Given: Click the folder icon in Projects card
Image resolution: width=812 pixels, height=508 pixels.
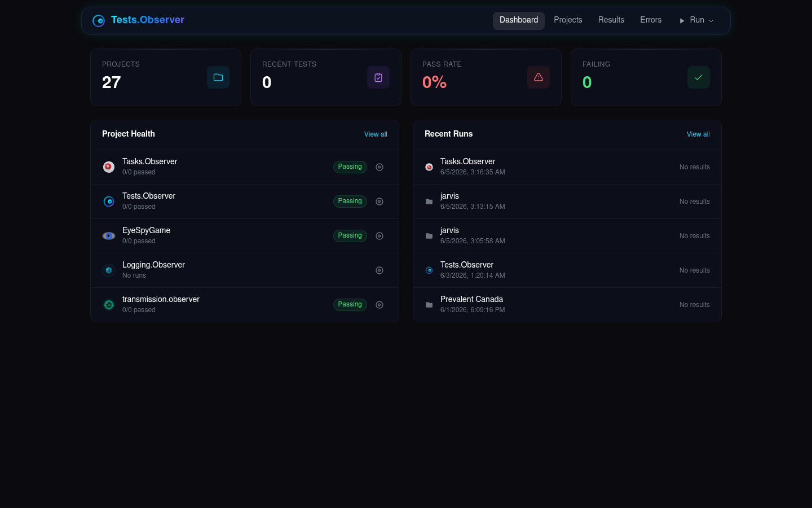Looking at the screenshot, I should tap(218, 77).
